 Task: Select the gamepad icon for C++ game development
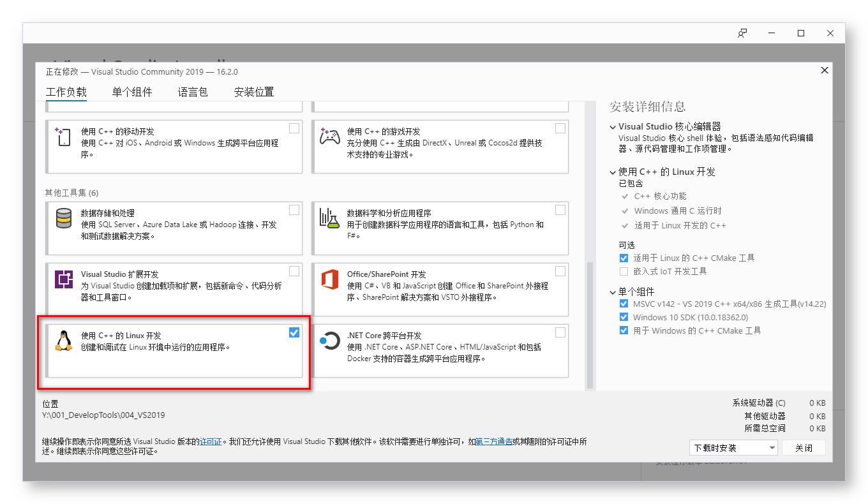click(329, 137)
